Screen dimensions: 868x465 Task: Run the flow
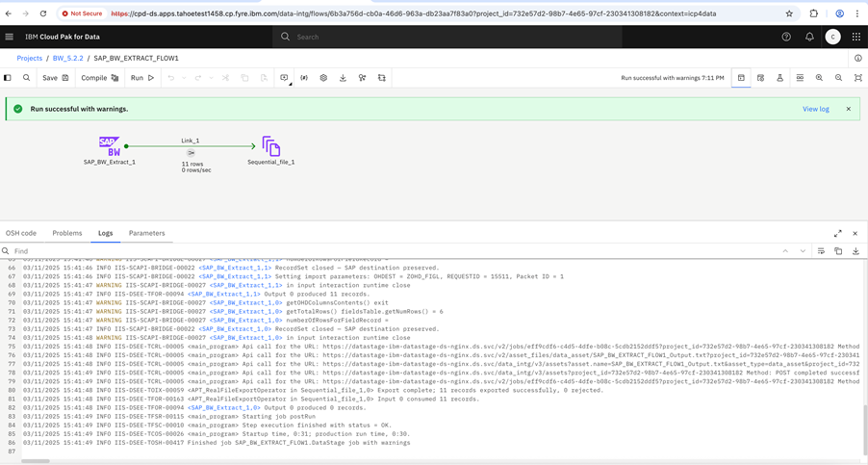[x=142, y=78]
